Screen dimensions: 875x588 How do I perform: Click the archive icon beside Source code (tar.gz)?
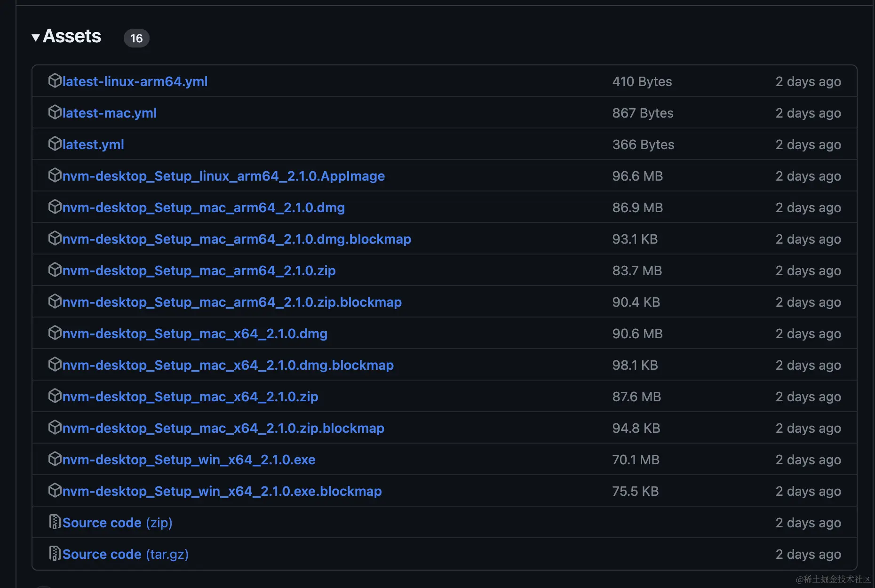[55, 554]
